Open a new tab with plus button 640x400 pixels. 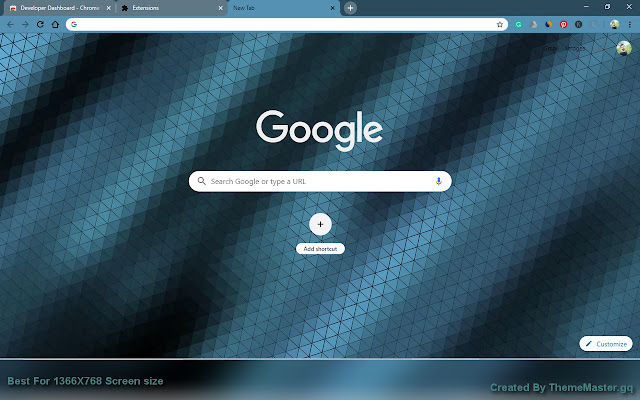[x=350, y=8]
